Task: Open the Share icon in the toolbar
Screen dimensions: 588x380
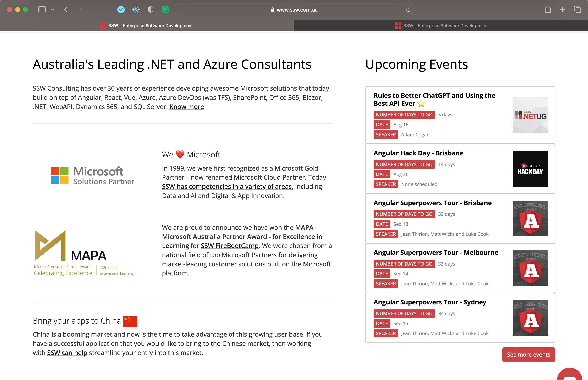Action: click(548, 10)
